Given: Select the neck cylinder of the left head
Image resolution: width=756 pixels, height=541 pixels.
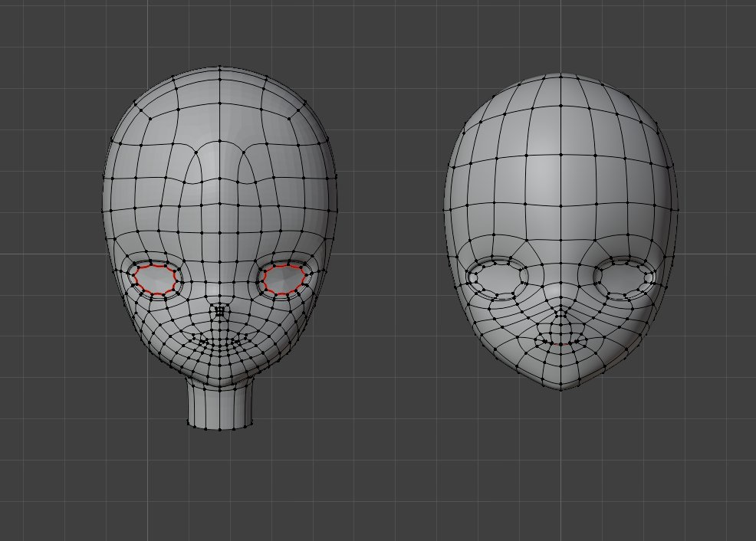Looking at the screenshot, I should coord(220,404).
